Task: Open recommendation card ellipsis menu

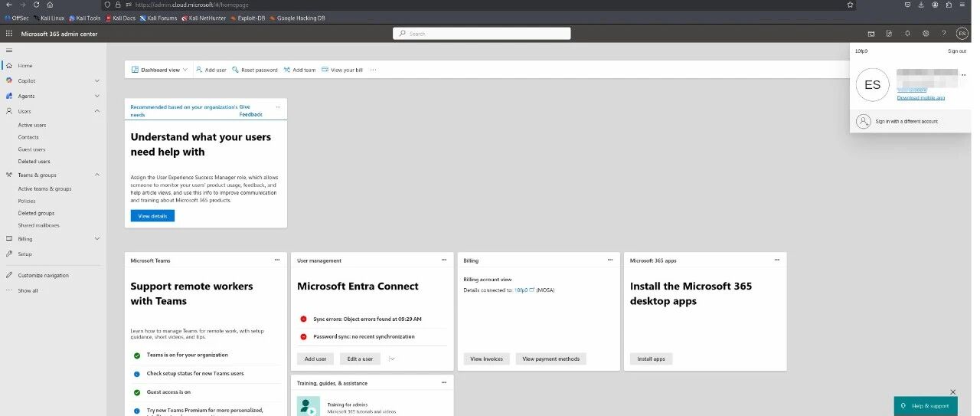Action: (x=278, y=107)
